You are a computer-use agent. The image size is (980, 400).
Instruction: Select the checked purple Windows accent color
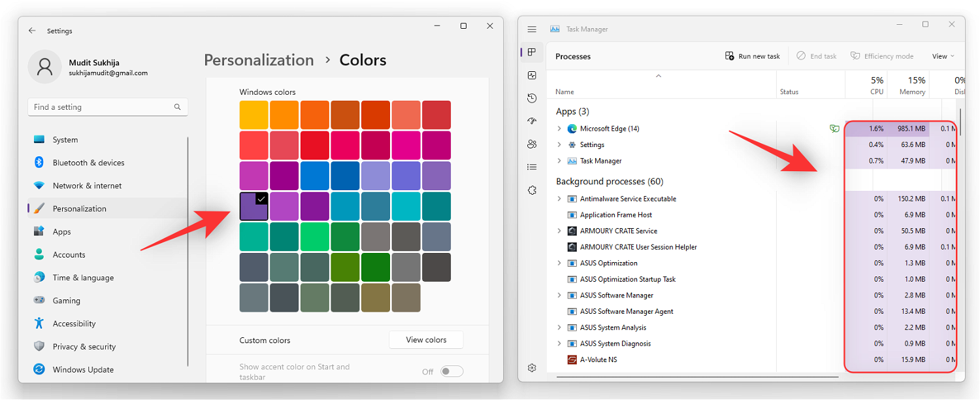253,206
